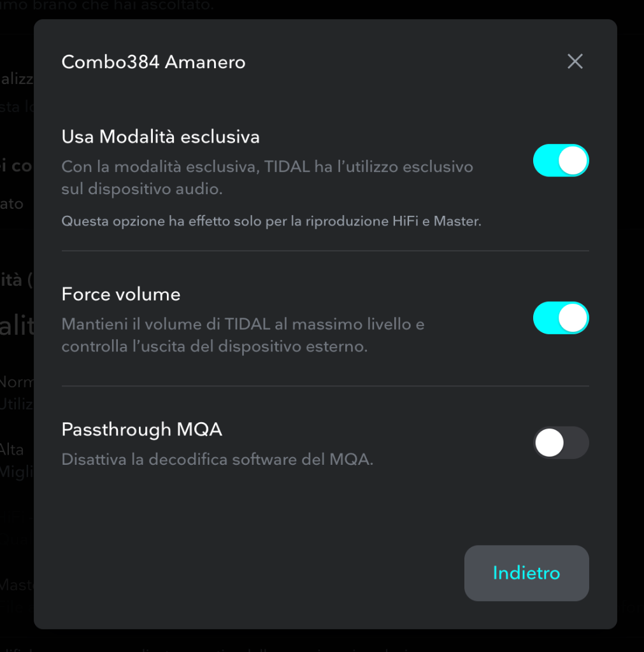Click the white knob of the Passthrough MQA switch
644x652 pixels.
click(550, 443)
